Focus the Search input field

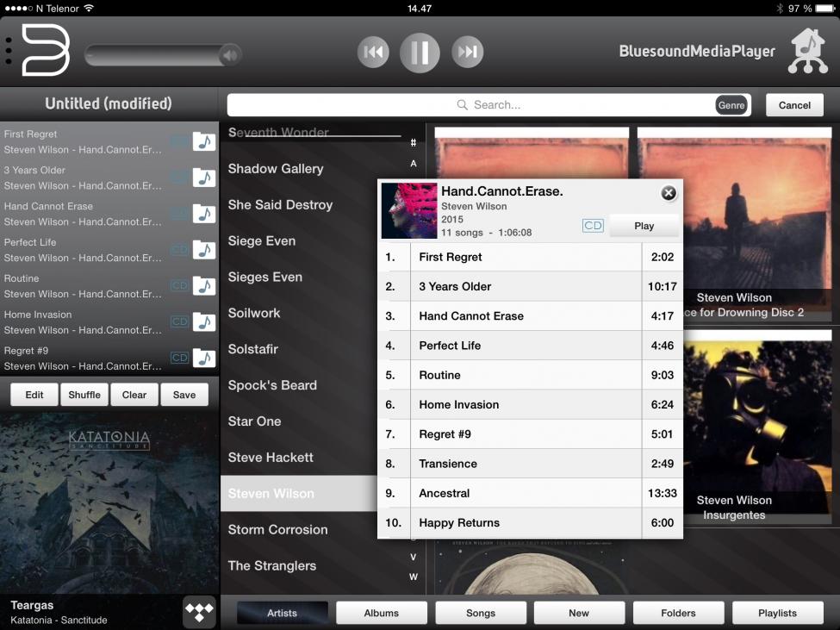488,105
